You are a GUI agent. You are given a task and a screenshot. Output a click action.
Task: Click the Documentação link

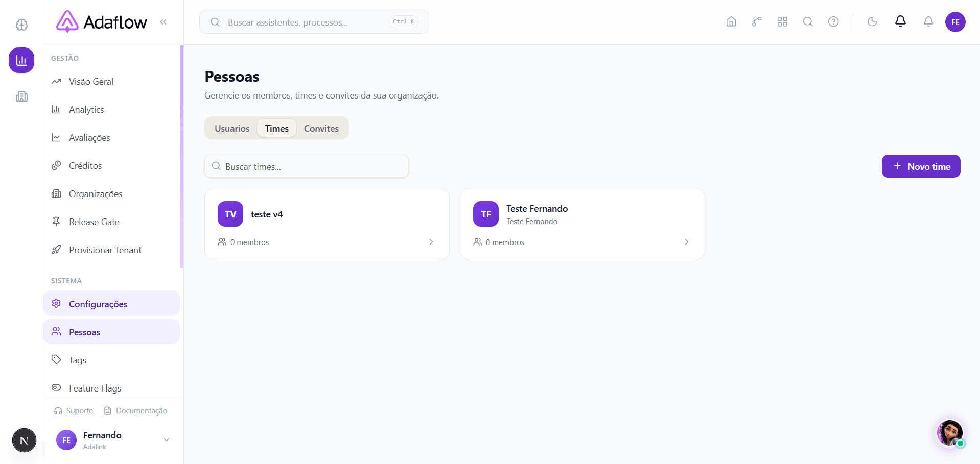[x=135, y=411]
